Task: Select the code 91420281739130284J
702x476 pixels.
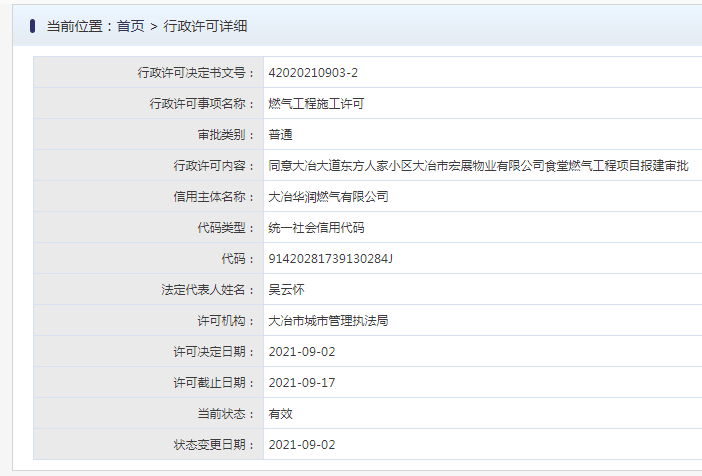Action: point(330,259)
